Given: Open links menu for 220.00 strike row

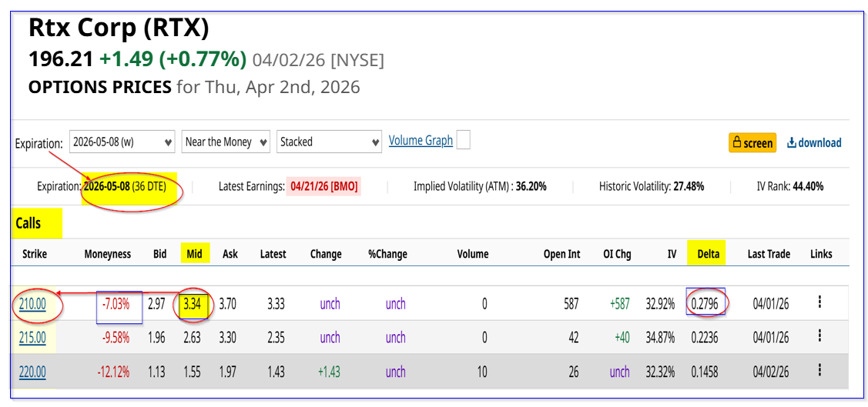Looking at the screenshot, I should pos(819,372).
